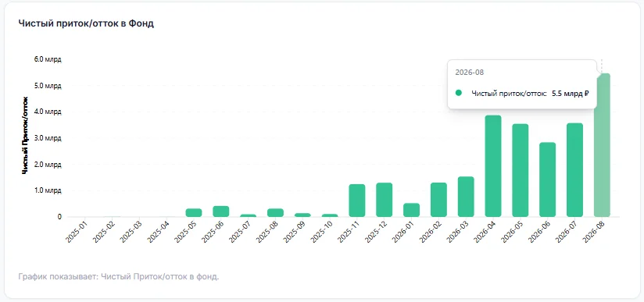Select the 2026-06 bar in the chart

point(548,179)
